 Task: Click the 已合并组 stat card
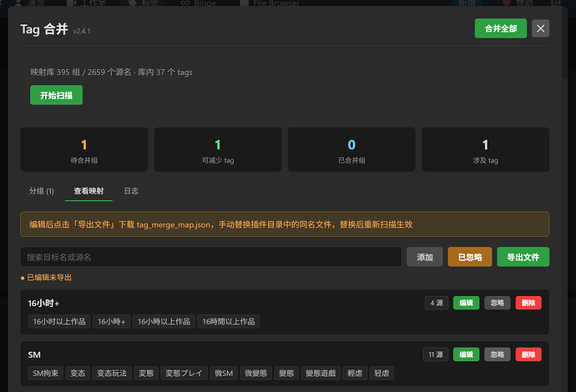[351, 149]
